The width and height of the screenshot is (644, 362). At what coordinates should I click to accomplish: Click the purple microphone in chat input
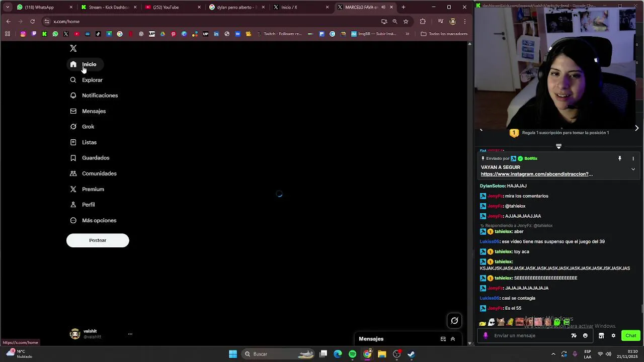pyautogui.click(x=486, y=336)
